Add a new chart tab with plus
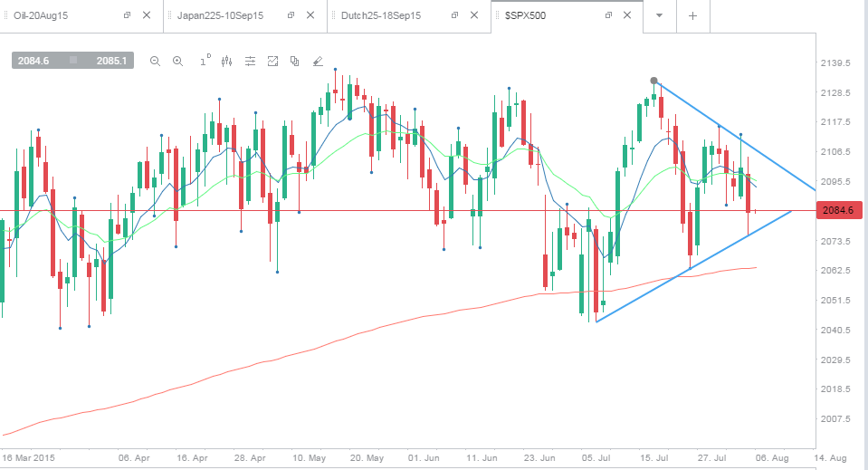868x470 pixels. (x=692, y=16)
